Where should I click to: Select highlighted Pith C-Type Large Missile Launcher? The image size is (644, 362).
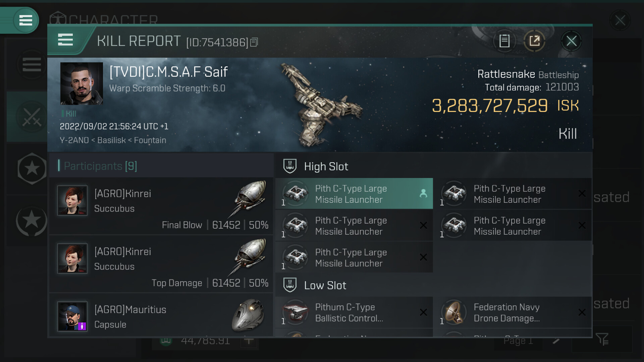tap(354, 194)
